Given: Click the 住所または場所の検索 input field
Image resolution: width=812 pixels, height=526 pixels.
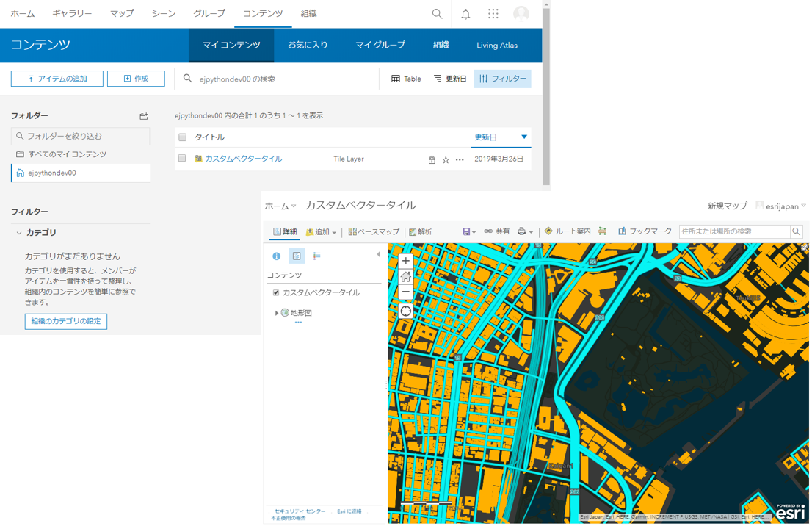Looking at the screenshot, I should [734, 231].
